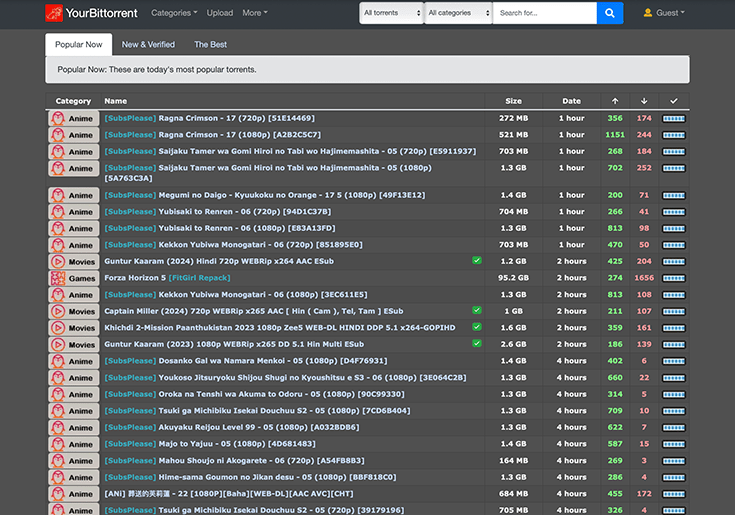Sort the table by Name header

tap(116, 101)
